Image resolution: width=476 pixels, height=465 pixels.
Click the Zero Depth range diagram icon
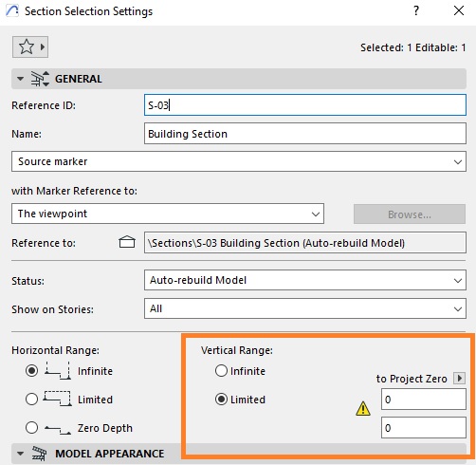click(58, 430)
